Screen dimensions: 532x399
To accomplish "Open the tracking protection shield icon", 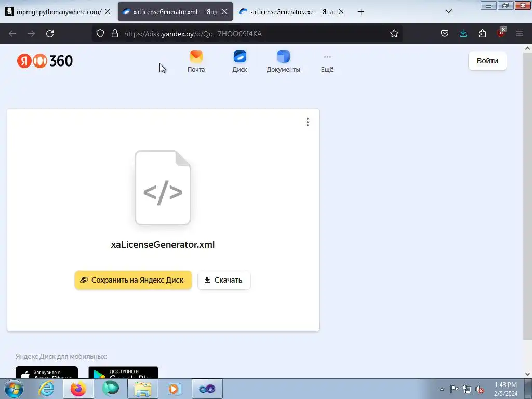I will coord(100,33).
